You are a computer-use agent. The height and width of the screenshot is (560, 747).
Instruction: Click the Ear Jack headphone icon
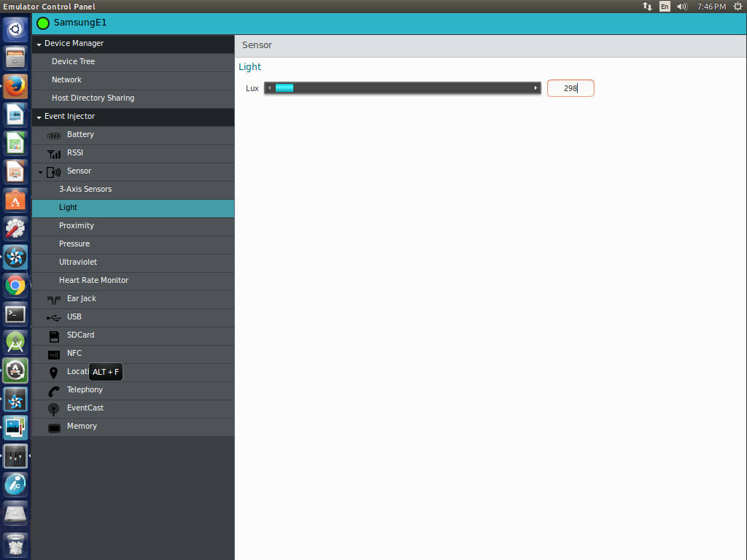pyautogui.click(x=54, y=299)
